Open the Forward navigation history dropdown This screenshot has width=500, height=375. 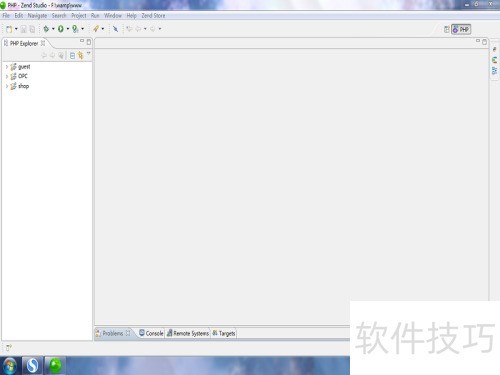pos(160,29)
